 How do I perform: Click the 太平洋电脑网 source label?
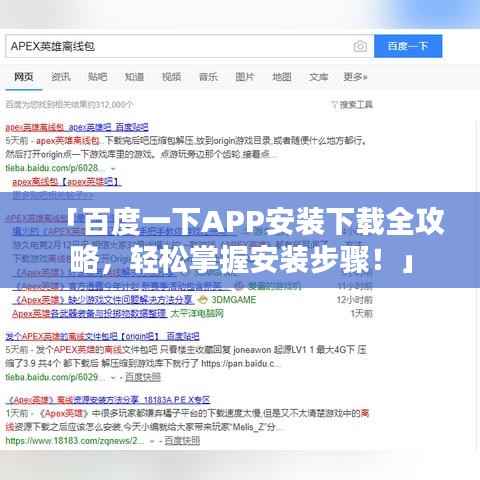point(197,314)
